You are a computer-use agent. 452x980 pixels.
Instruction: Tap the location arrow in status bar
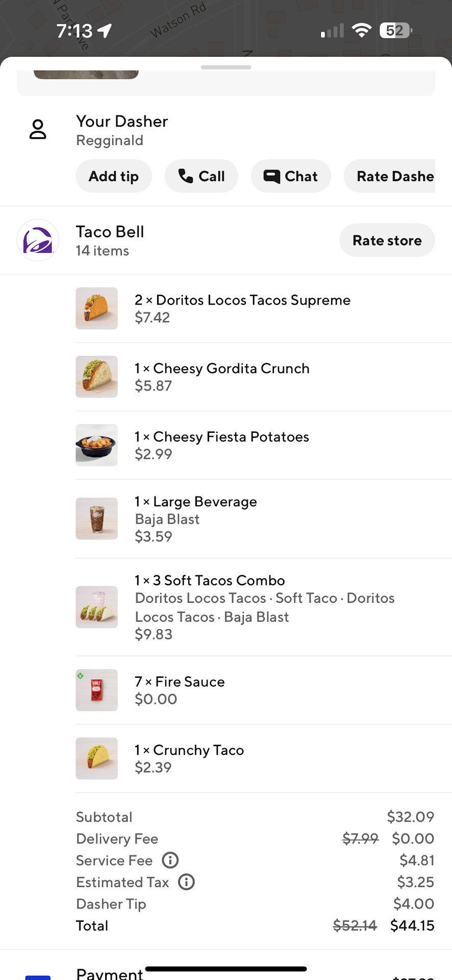105,31
